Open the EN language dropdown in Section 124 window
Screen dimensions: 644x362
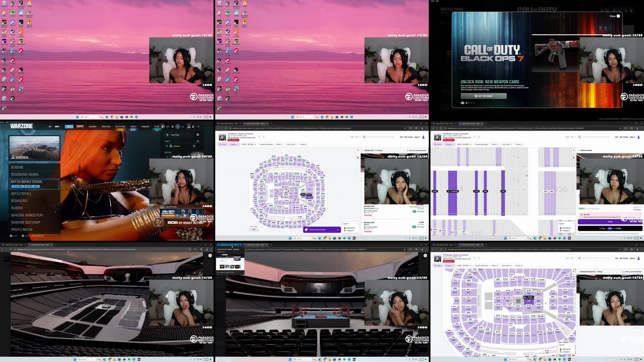click(x=357, y=137)
